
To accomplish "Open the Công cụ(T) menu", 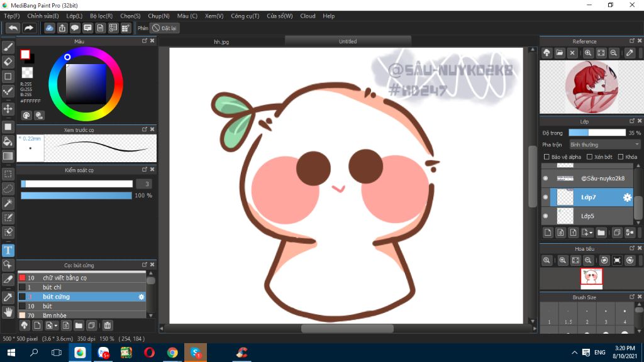I will click(x=245, y=16).
